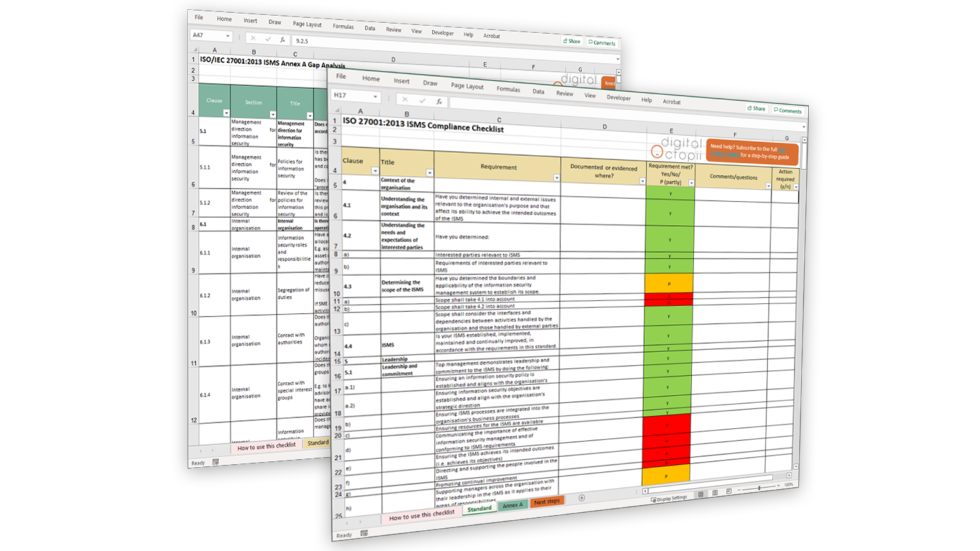Viewport: 980px width, 551px height.
Task: Click the Enter checkmark icon in the formula bar
Action: (422, 100)
